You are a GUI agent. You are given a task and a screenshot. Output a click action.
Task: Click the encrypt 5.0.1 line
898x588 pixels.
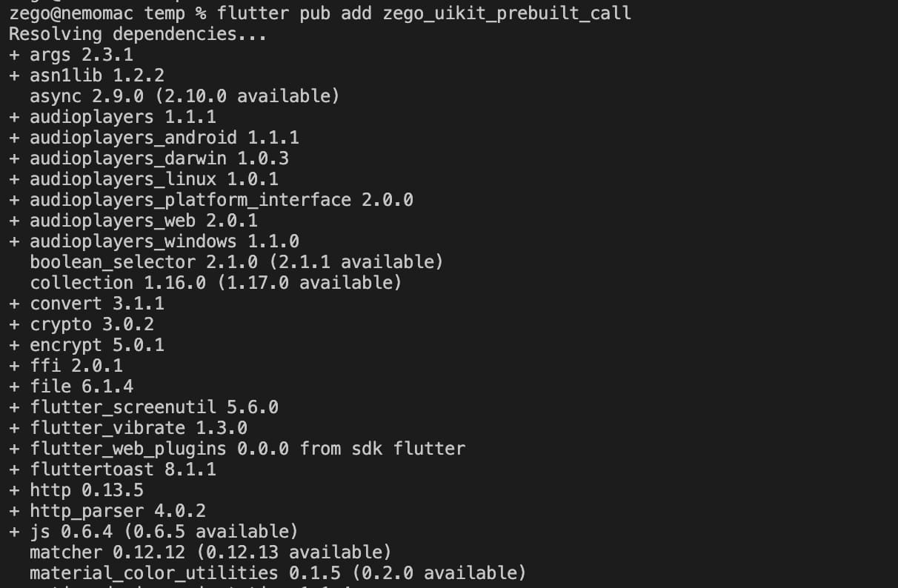(x=87, y=345)
